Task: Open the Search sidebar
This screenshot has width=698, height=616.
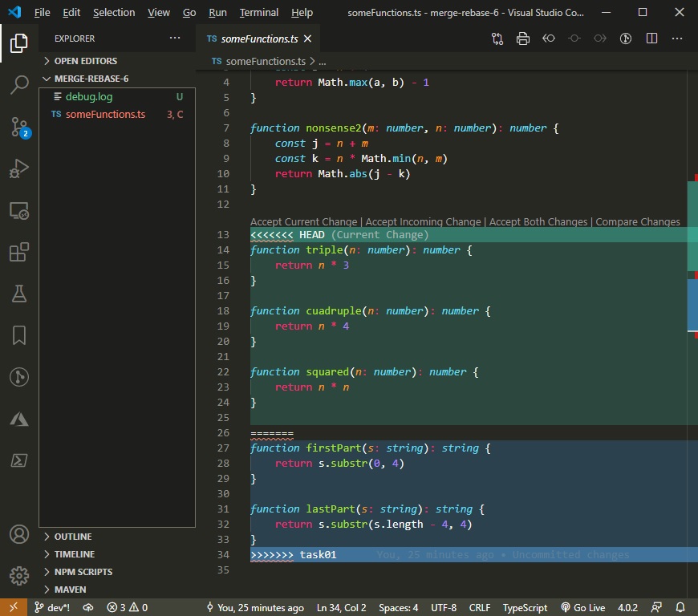Action: pos(19,84)
